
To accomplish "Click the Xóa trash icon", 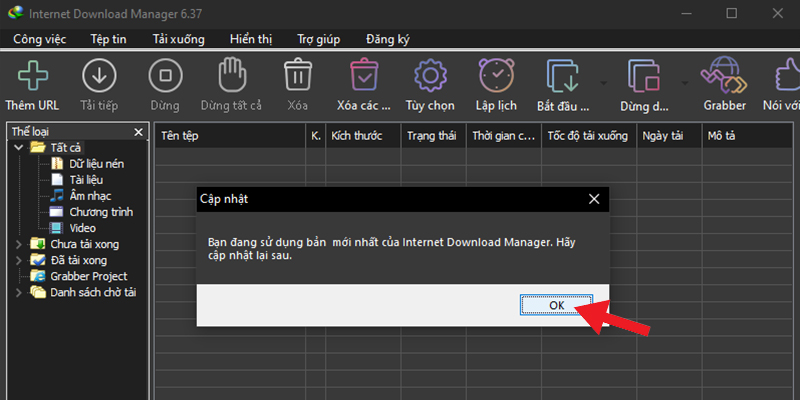I will pyautogui.click(x=298, y=74).
